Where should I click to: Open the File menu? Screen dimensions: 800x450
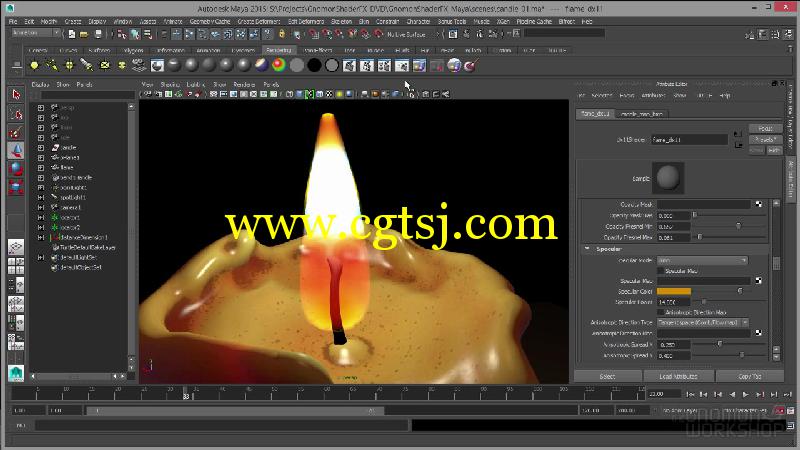tap(13, 21)
